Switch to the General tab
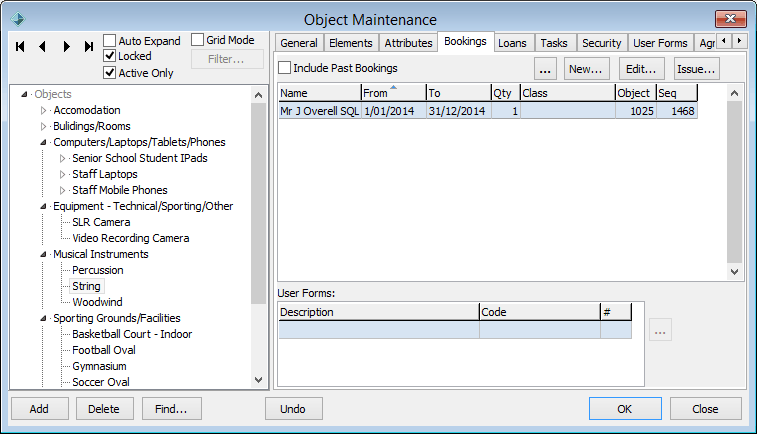 pos(299,43)
